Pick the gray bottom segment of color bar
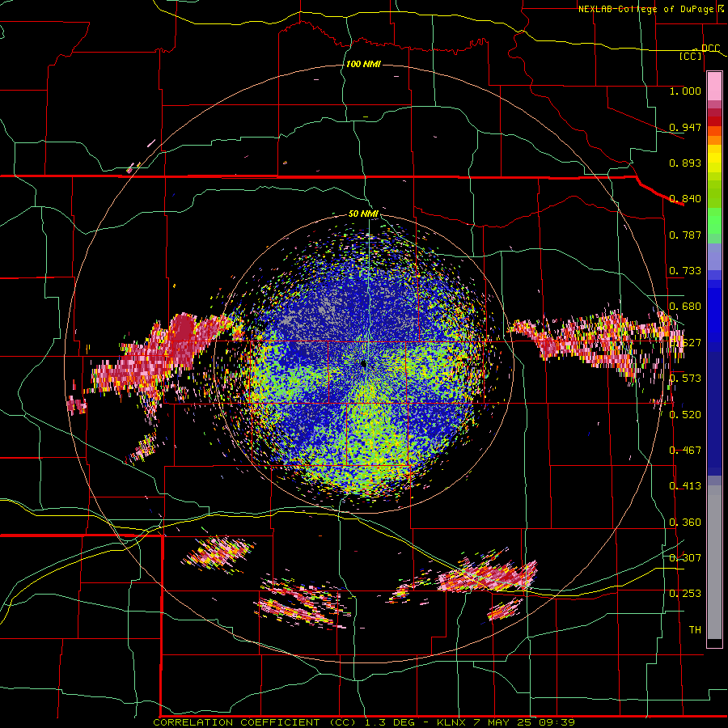The image size is (728, 728). (x=714, y=562)
